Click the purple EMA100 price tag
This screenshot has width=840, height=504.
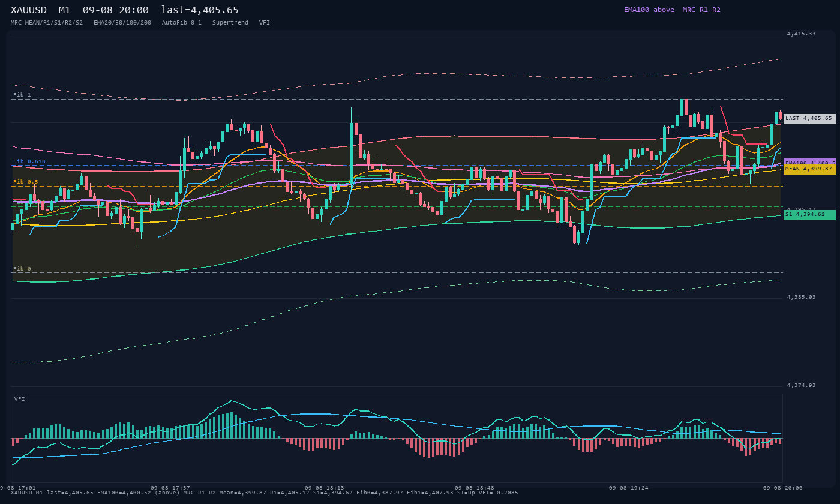tap(809, 163)
